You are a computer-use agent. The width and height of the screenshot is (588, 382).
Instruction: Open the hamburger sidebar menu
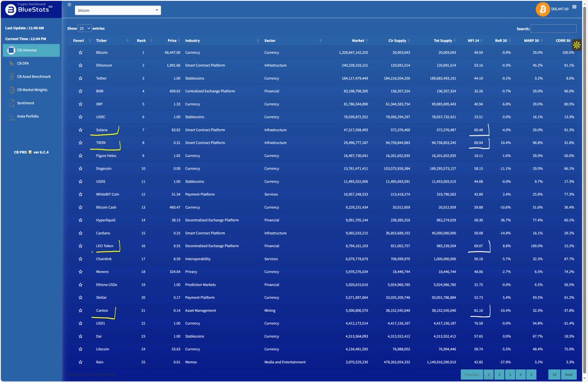click(x=70, y=4)
